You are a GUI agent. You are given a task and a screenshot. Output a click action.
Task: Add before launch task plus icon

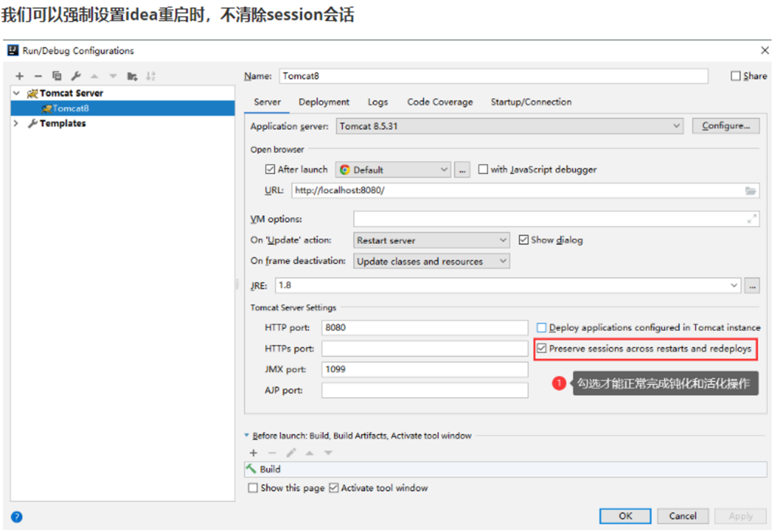point(254,453)
